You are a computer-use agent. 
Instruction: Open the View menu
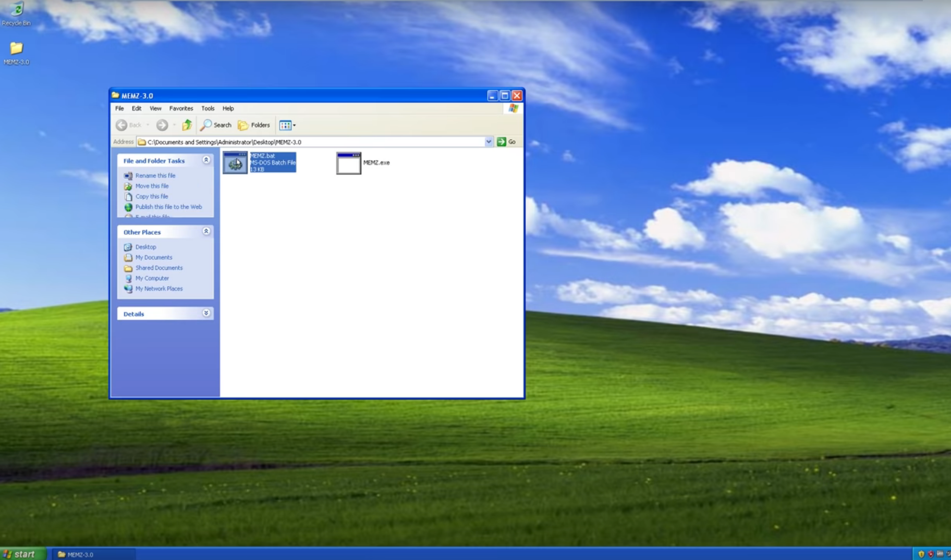pyautogui.click(x=155, y=108)
